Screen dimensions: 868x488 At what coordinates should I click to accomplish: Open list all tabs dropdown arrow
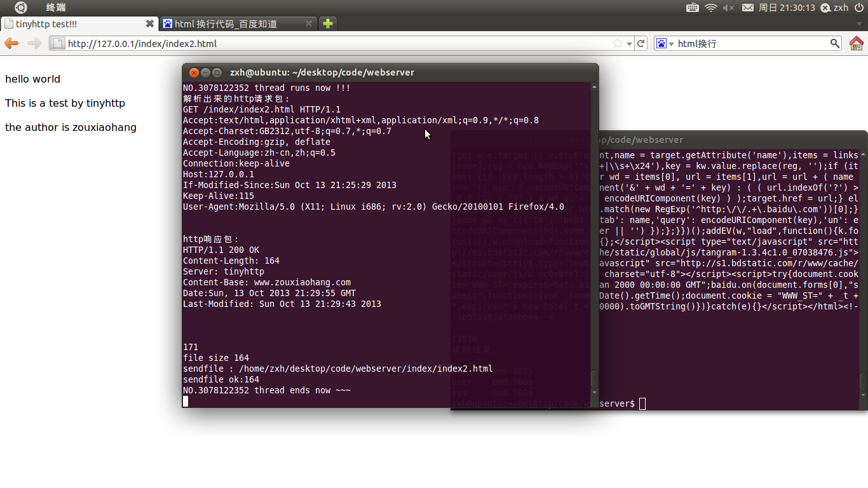coord(860,24)
